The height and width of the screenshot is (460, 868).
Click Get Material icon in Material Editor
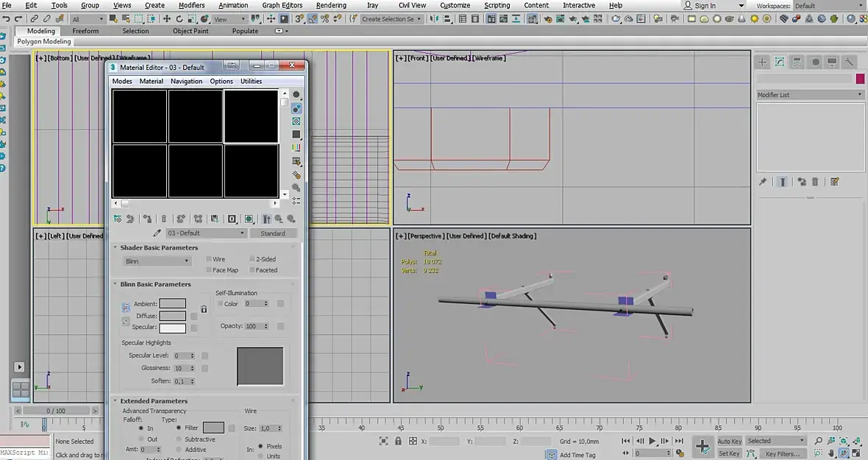point(117,219)
